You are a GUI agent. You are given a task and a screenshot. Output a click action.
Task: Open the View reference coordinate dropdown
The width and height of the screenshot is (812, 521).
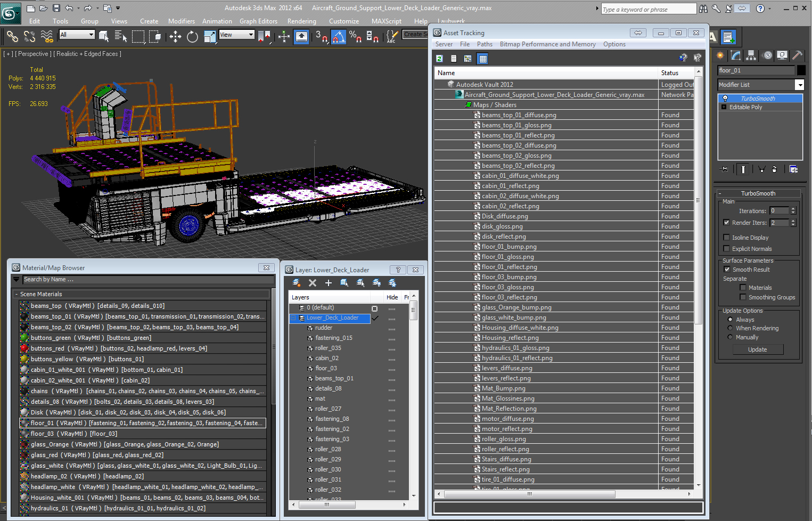coord(251,35)
